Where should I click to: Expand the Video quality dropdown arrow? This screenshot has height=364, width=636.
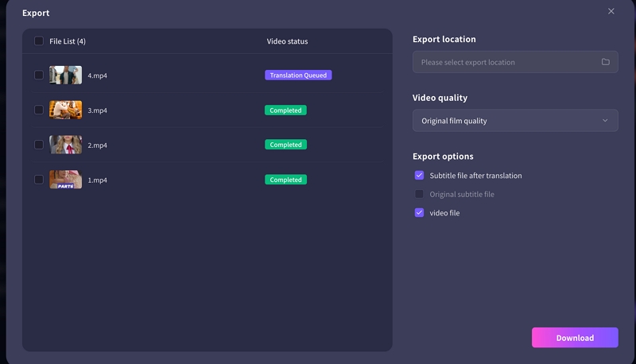coord(604,121)
